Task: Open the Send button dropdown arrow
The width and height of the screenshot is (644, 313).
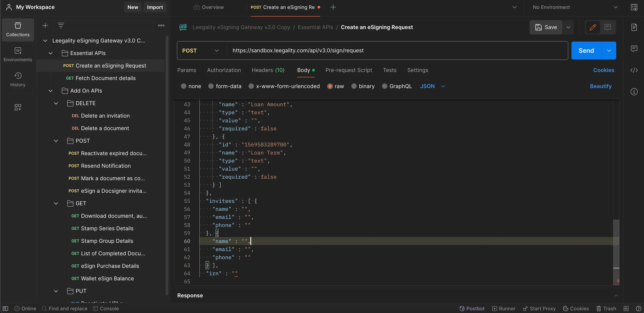Action: (609, 51)
